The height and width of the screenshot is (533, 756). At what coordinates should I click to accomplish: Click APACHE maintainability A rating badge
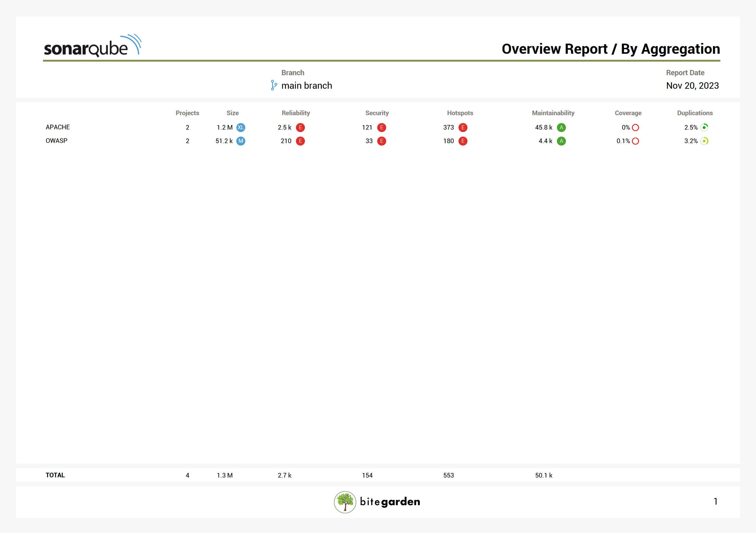pos(561,127)
